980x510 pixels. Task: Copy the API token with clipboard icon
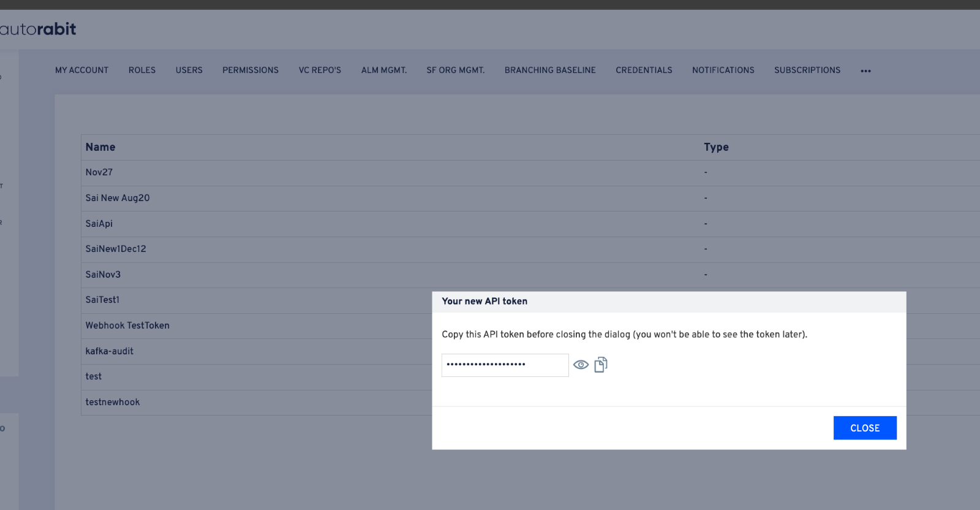pos(601,365)
